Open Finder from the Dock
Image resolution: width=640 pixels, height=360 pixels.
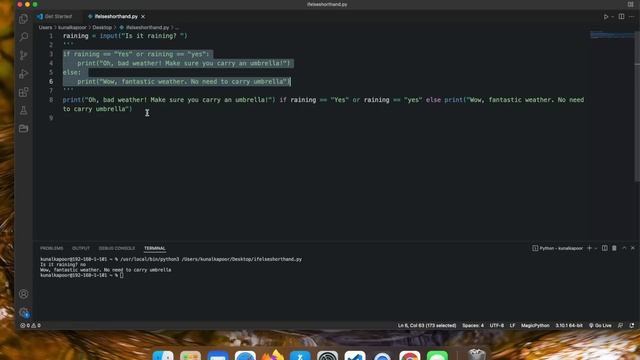click(163, 356)
